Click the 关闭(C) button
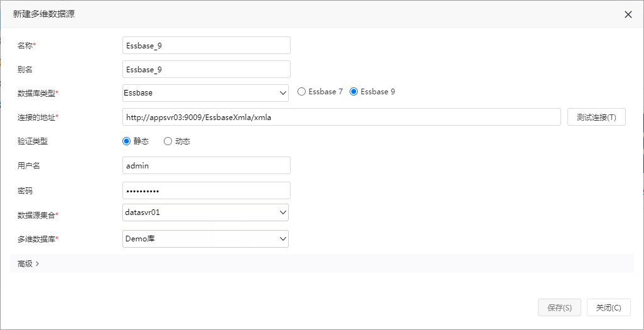This screenshot has width=644, height=330. tap(609, 307)
